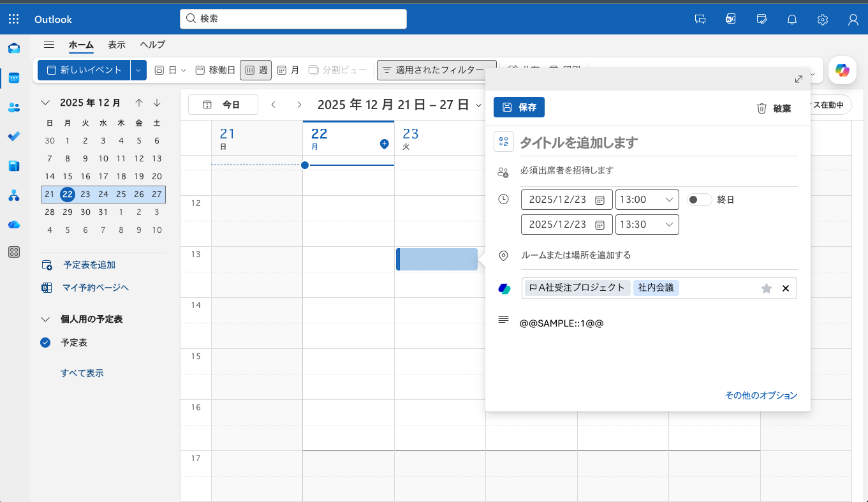Screen dimensions: 868x502
Task: Open the 表示 tab
Action: pos(117,45)
